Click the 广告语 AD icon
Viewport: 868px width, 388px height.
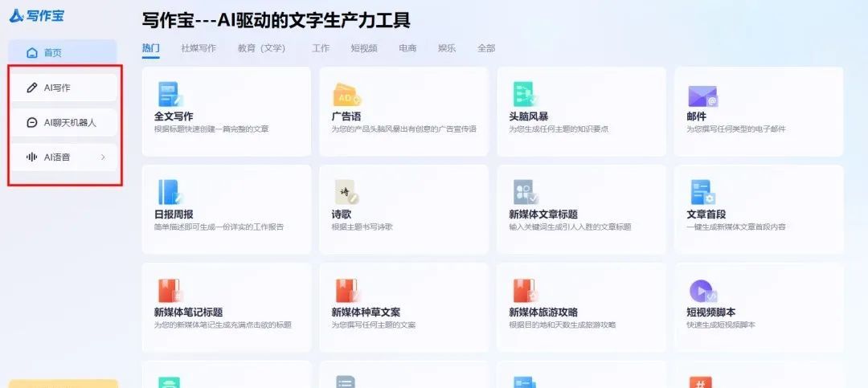point(346,95)
